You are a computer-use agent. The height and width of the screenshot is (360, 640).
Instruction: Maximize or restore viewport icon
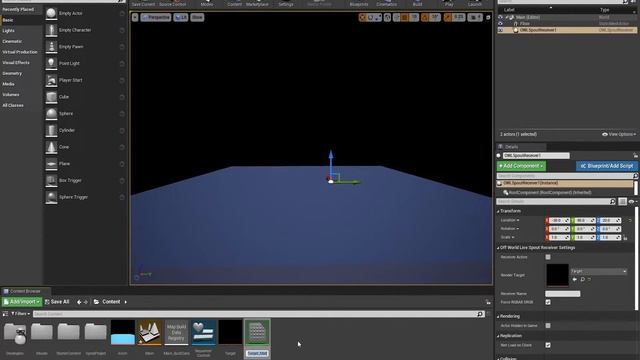(488, 18)
